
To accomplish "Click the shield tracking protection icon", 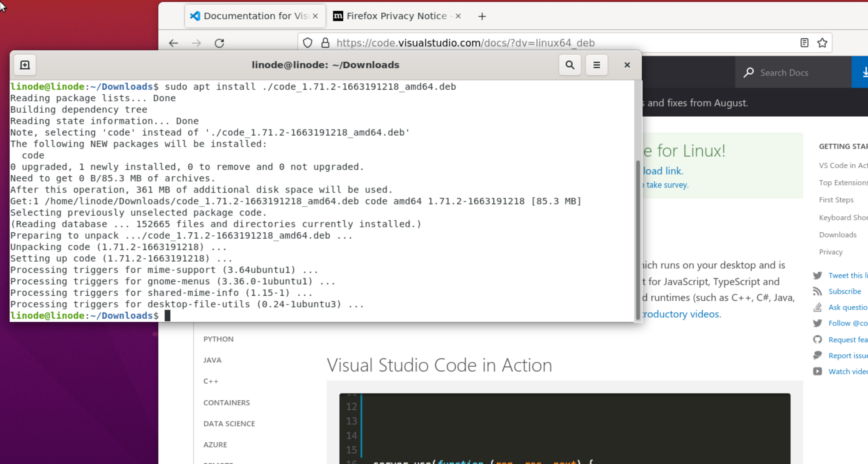I will (307, 43).
